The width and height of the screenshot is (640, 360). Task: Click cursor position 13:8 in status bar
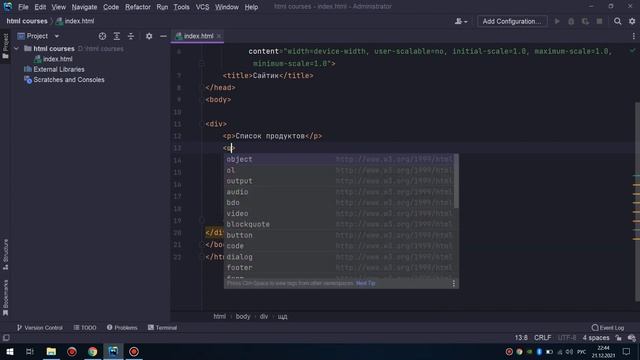(x=521, y=338)
